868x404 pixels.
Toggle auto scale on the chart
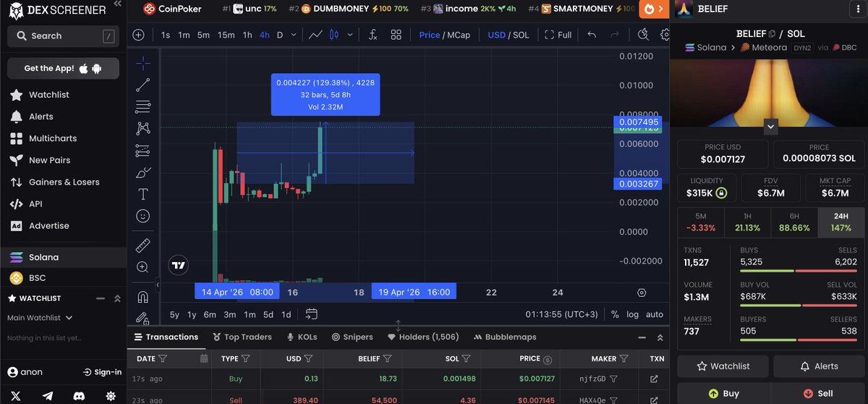(x=655, y=314)
